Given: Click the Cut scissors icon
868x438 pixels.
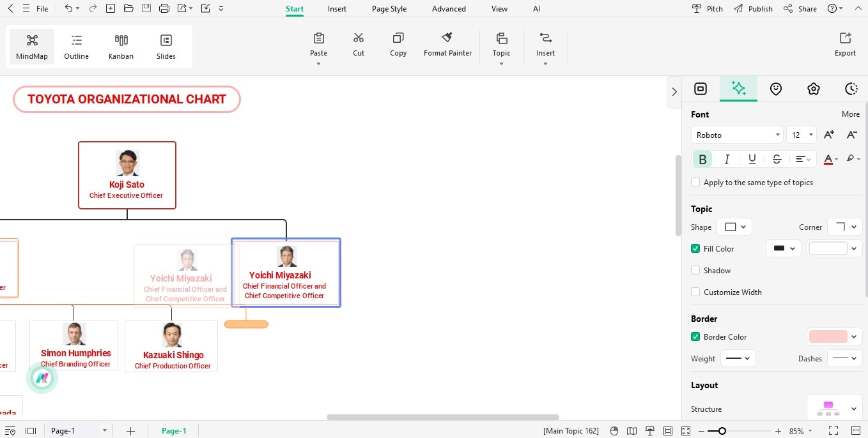Looking at the screenshot, I should [x=359, y=38].
